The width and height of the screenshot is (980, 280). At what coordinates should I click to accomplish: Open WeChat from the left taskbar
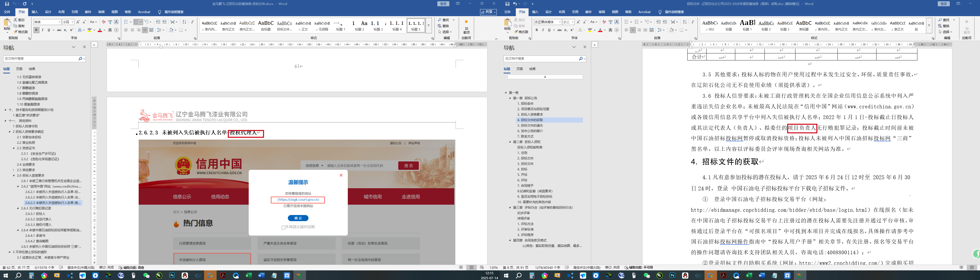[x=146, y=275]
